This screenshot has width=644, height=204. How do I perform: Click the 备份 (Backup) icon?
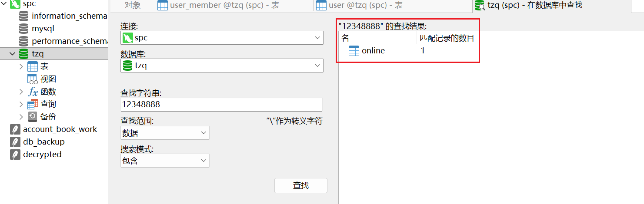click(33, 116)
